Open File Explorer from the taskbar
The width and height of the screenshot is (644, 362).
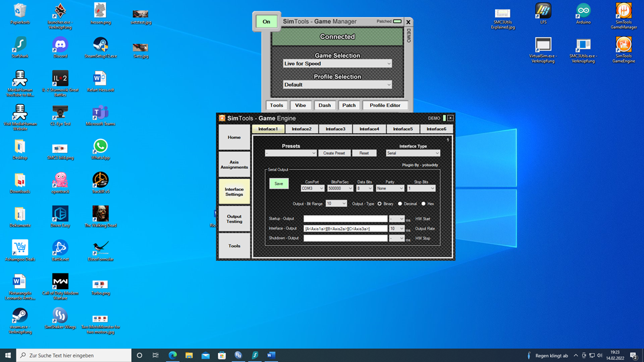(x=189, y=355)
